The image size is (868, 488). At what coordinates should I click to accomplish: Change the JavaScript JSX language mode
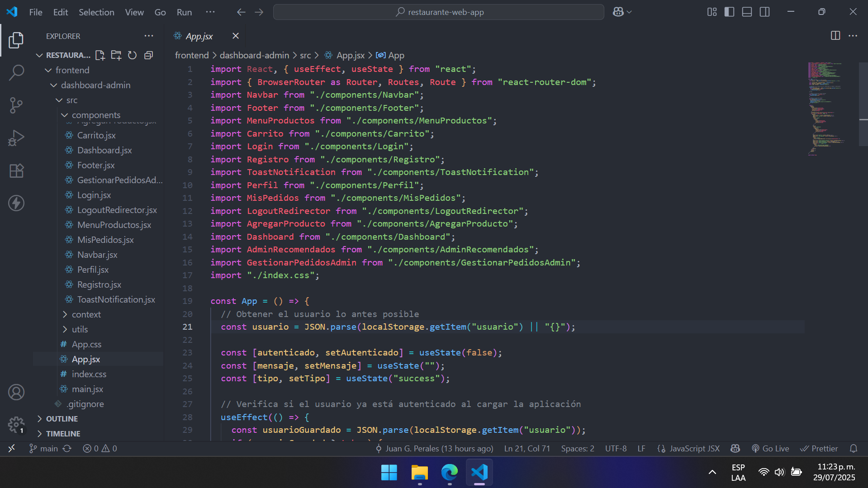click(x=694, y=448)
